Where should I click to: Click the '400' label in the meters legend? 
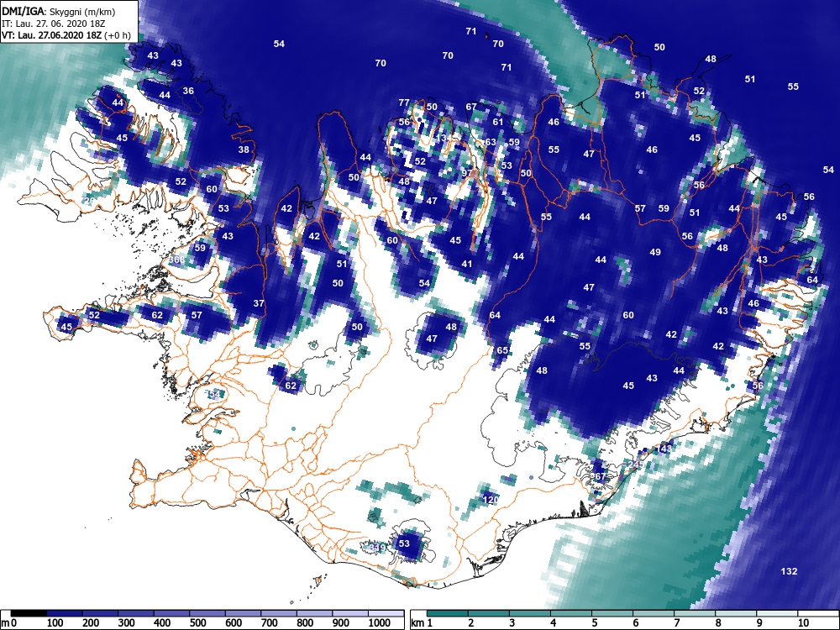[x=162, y=623]
